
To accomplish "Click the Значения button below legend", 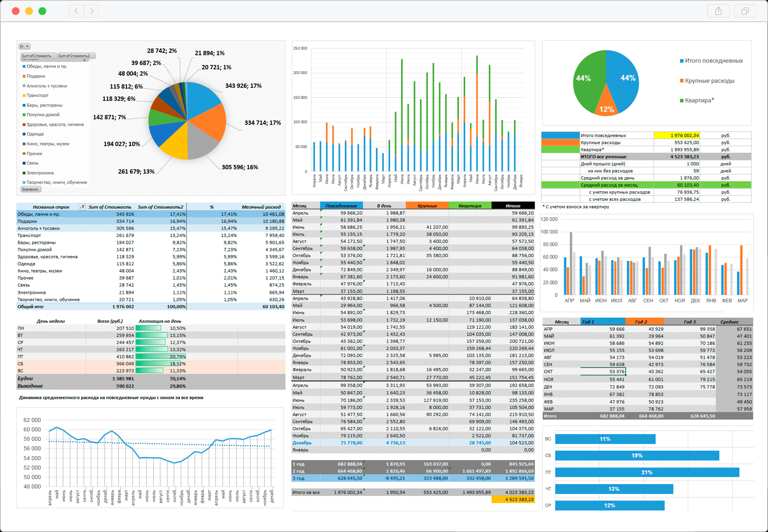I will 30,189.
